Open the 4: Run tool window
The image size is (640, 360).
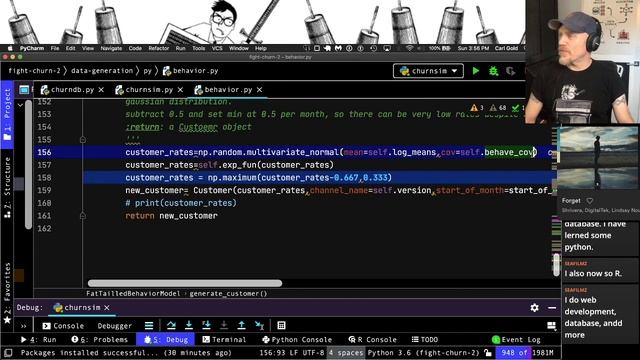coord(38,340)
